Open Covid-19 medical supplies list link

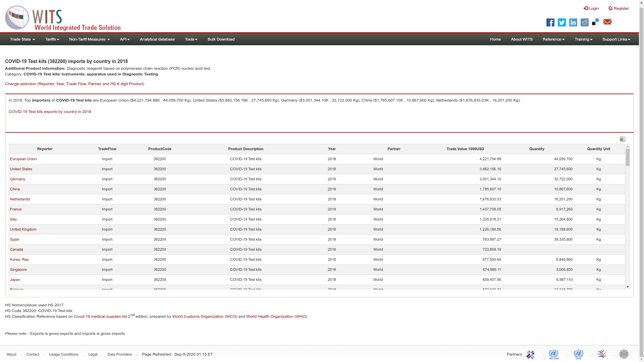pos(100,316)
